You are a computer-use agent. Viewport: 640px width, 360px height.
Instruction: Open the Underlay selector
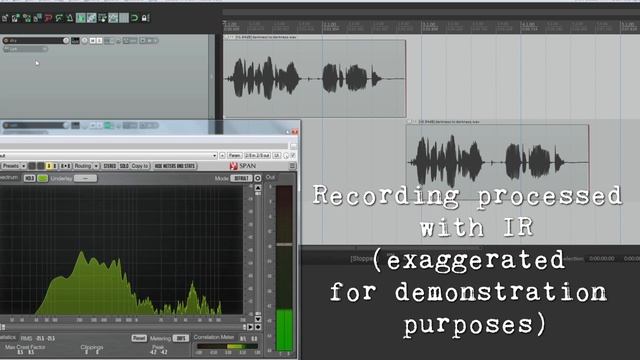85,178
